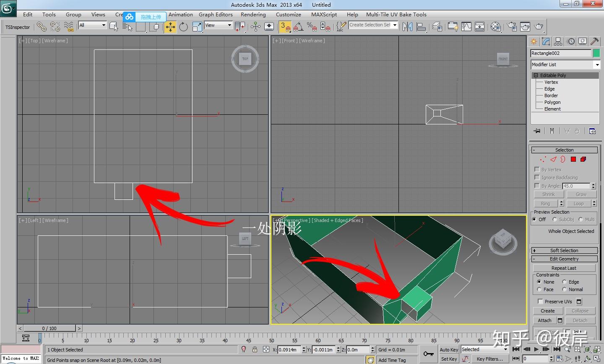
Task: Open the Modifier List dropdown
Action: point(565,65)
